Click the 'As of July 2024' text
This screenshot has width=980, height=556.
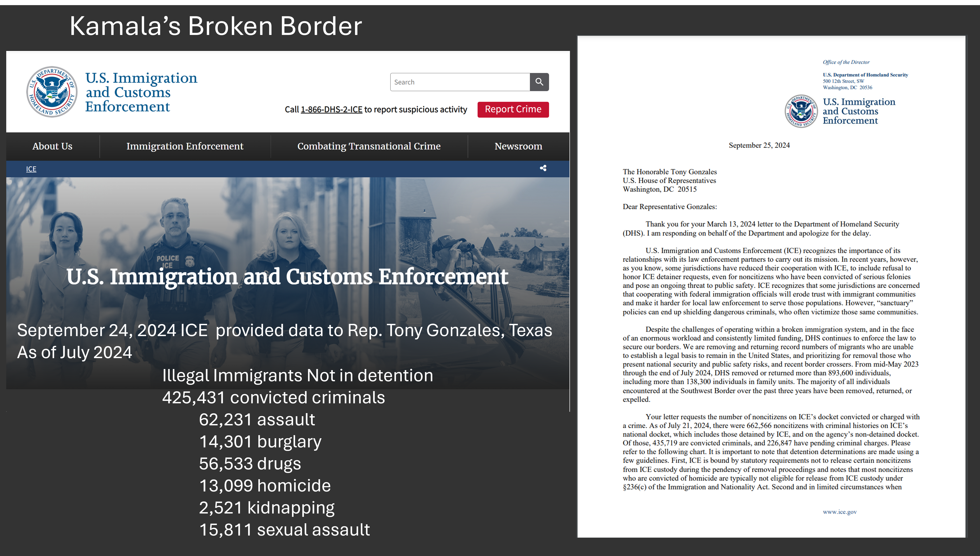click(75, 353)
